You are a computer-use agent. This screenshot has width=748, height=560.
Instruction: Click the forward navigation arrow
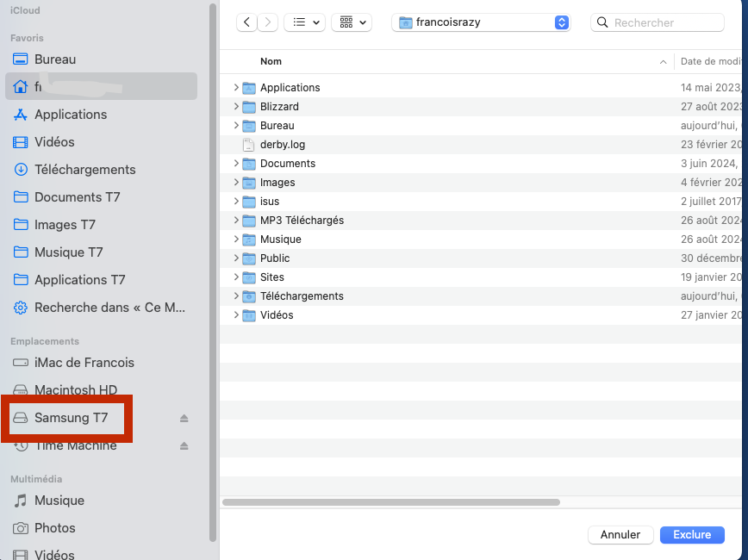click(x=268, y=22)
